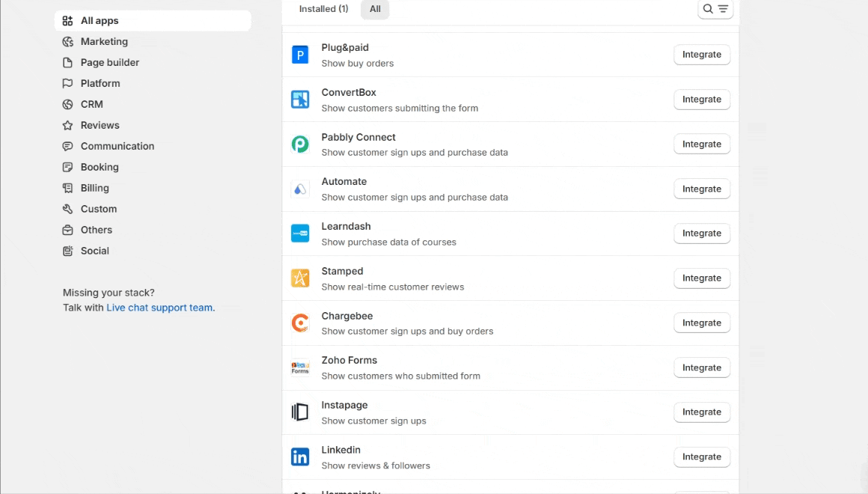The image size is (868, 494).
Task: Click the Learndash app logo
Action: [x=300, y=234]
